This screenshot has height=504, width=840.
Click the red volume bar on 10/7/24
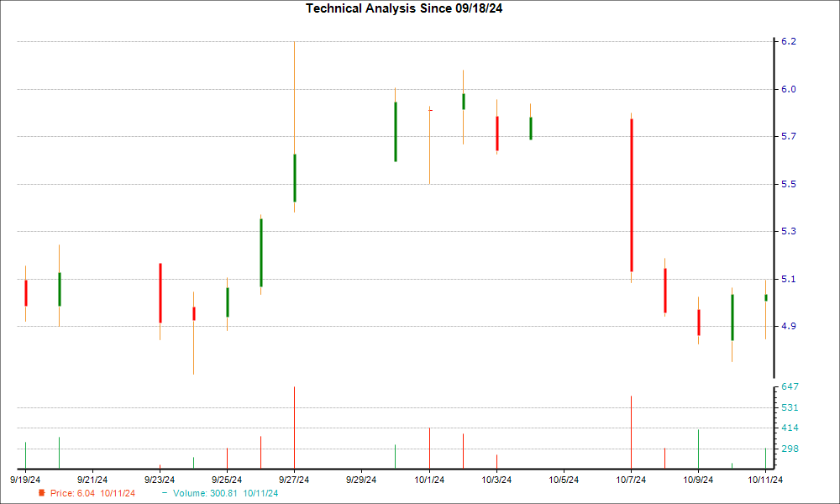tap(631, 433)
